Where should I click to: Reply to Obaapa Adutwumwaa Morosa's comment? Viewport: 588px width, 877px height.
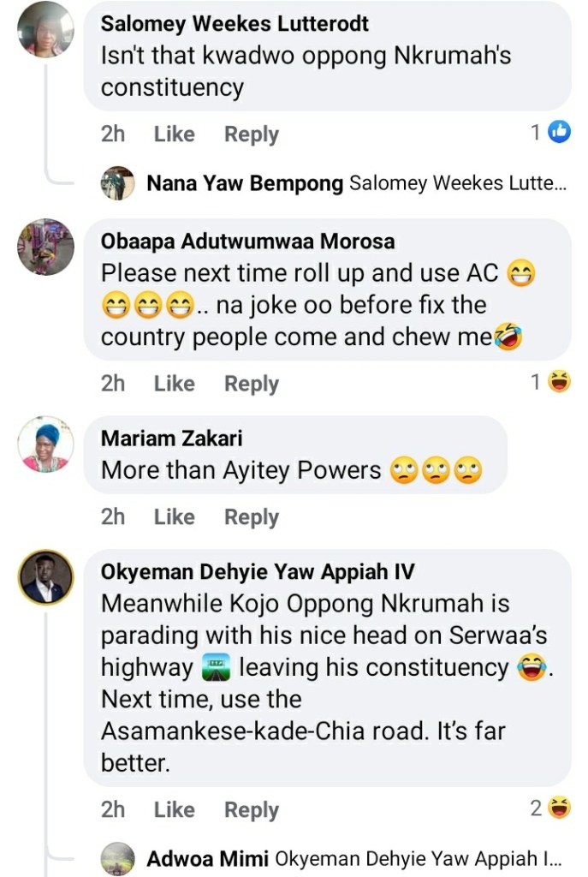click(251, 384)
